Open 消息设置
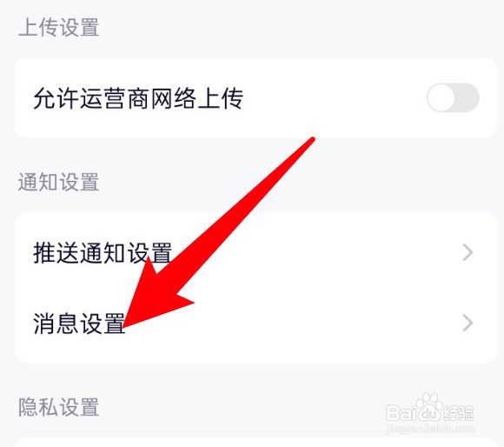 coord(255,324)
